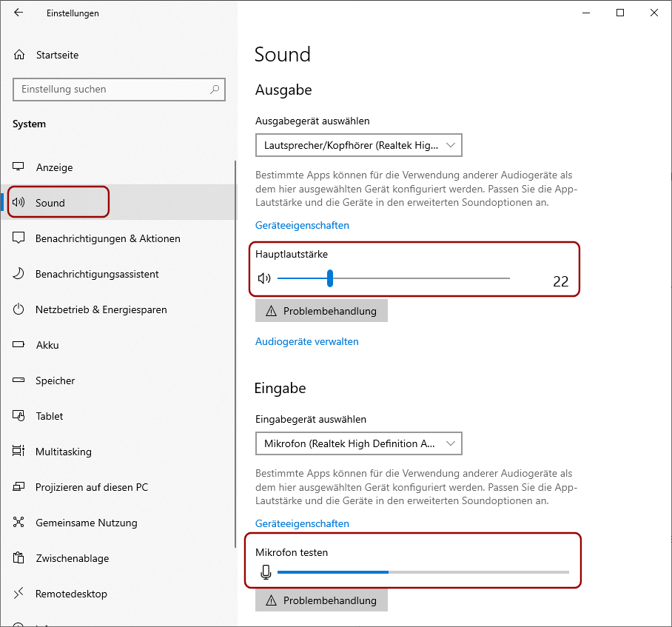Click the Startseite home icon
Viewport: 672px width, 627px height.
pos(19,55)
